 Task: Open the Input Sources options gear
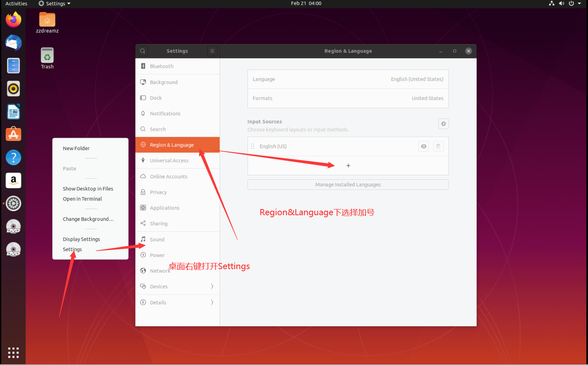click(x=443, y=123)
